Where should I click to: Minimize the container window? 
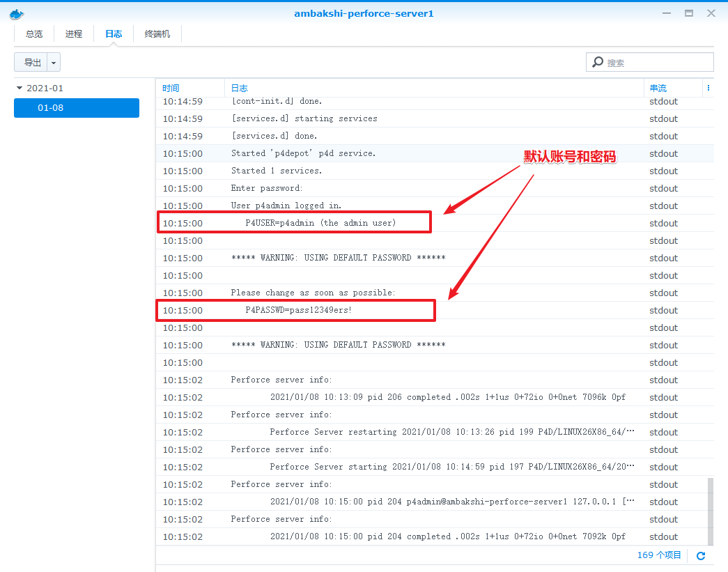(x=667, y=13)
